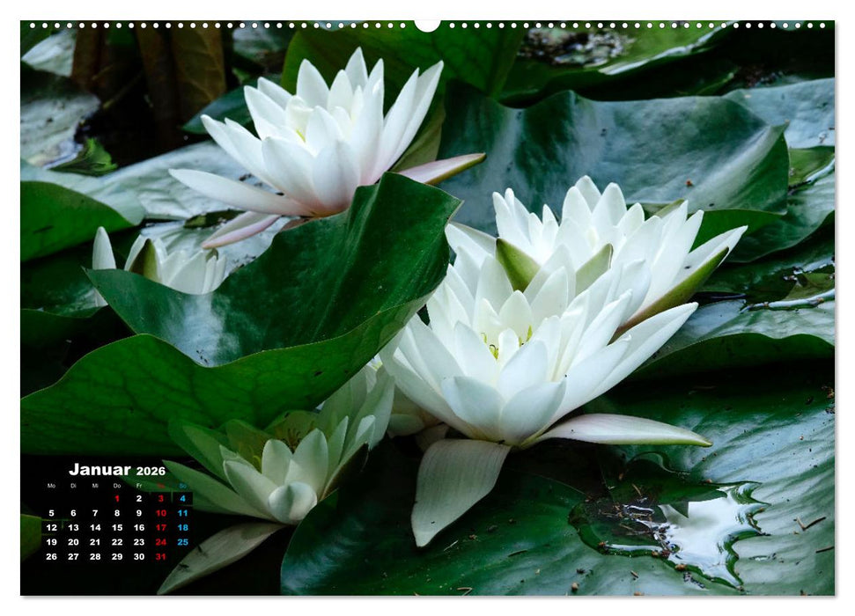Select date 10 shown in red
This screenshot has height=616, width=855.
[x=161, y=513]
